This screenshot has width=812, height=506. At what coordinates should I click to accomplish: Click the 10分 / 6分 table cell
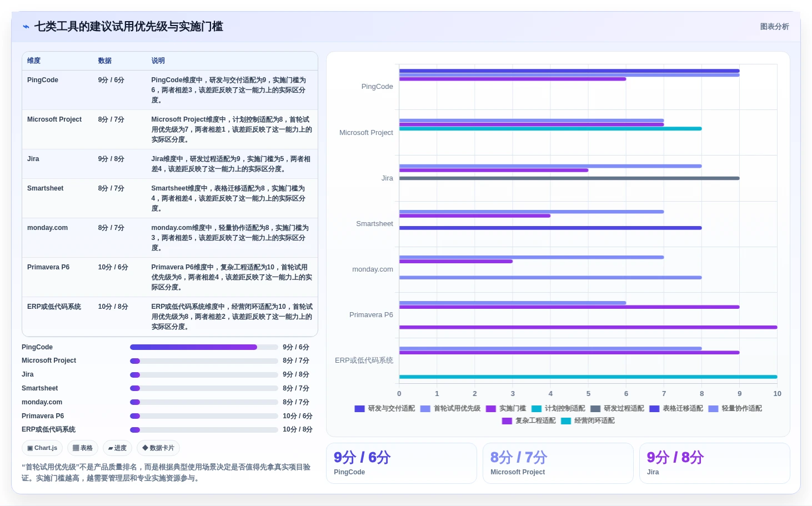(113, 267)
